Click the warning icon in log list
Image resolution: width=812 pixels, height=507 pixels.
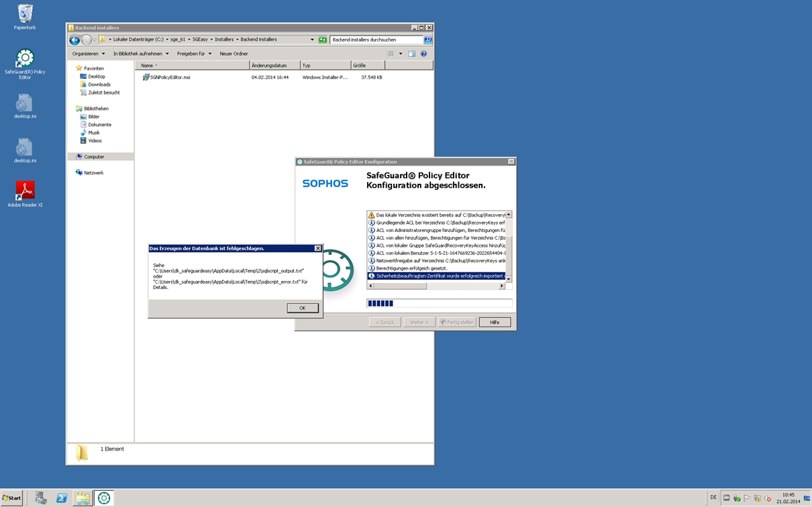[372, 215]
